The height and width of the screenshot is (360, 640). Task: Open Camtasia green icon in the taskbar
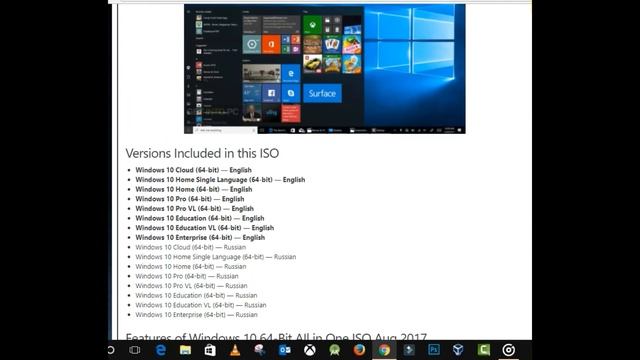(x=484, y=350)
